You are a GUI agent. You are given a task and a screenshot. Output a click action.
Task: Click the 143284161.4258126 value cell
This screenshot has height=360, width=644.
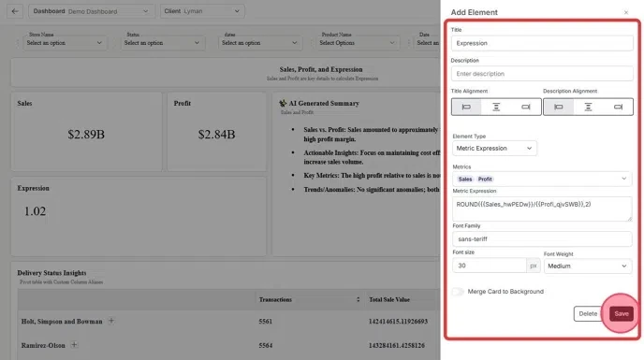tap(397, 345)
